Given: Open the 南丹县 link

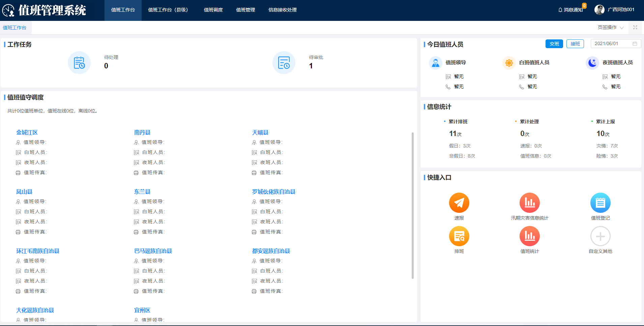Looking at the screenshot, I should tap(142, 132).
